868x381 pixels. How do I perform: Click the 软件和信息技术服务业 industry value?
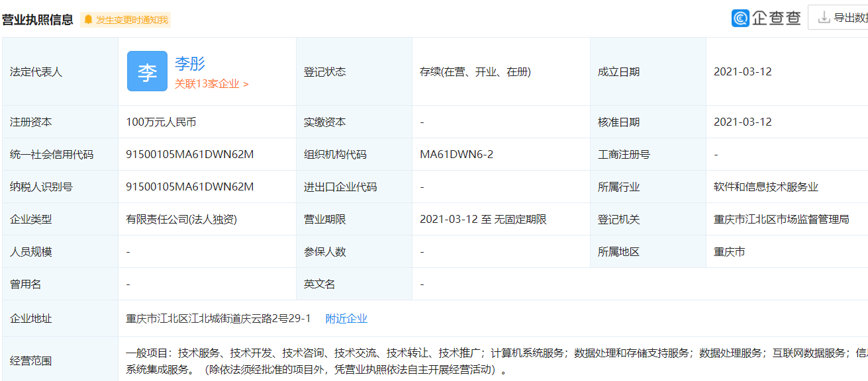pos(765,187)
